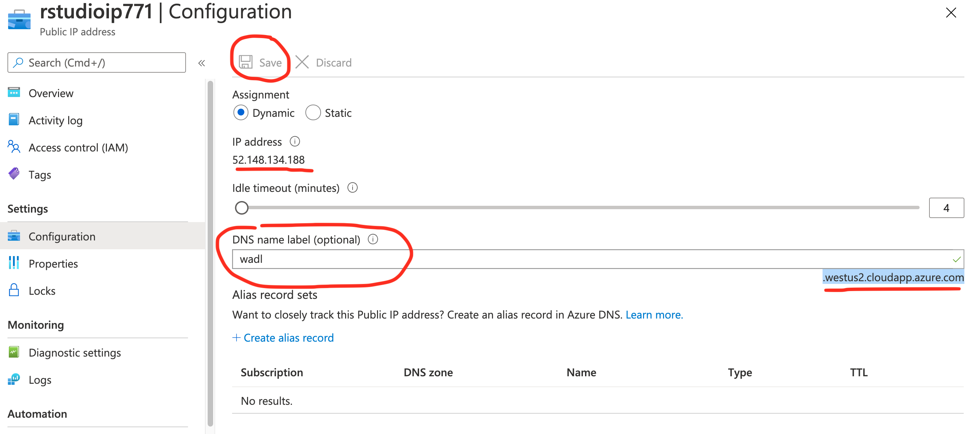The height and width of the screenshot is (434, 980).
Task: Select the Static assignment radio button
Action: point(313,113)
